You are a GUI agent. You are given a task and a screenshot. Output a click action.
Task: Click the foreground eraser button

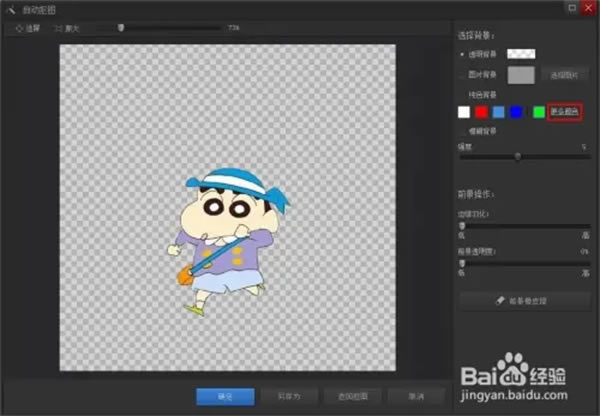coord(524,301)
